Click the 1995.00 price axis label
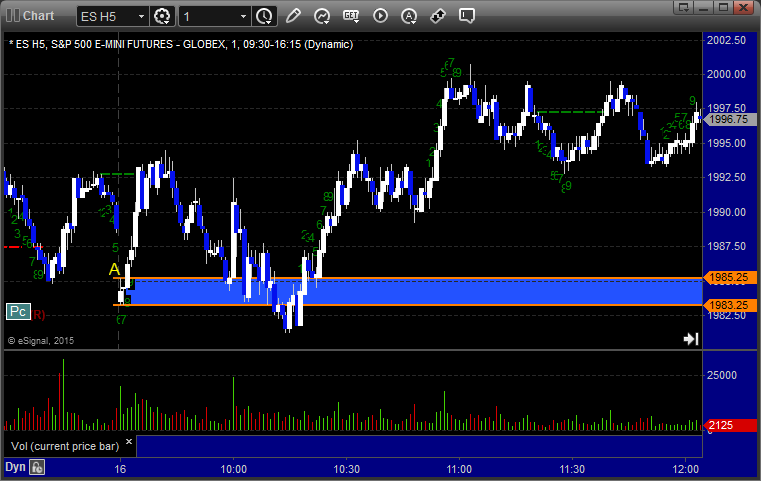 click(x=727, y=143)
